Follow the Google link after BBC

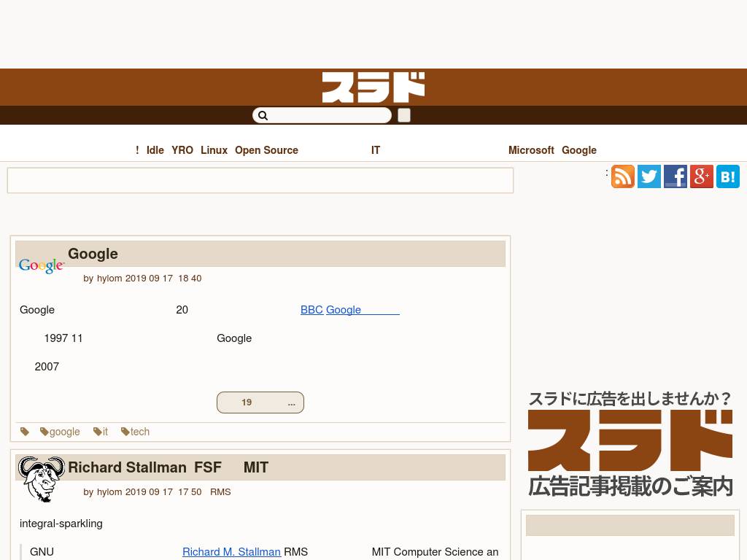[x=363, y=310]
